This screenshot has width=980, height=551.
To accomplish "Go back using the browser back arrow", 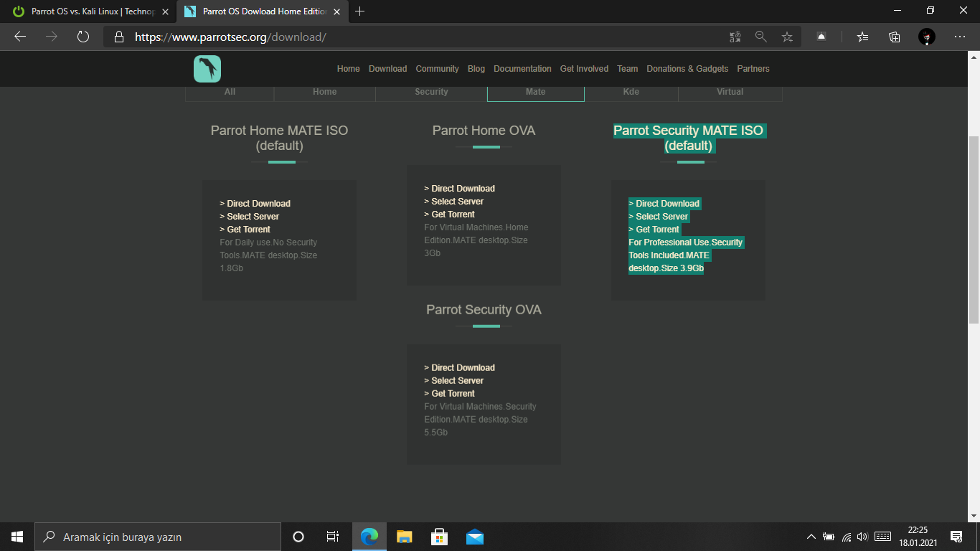I will [x=20, y=37].
